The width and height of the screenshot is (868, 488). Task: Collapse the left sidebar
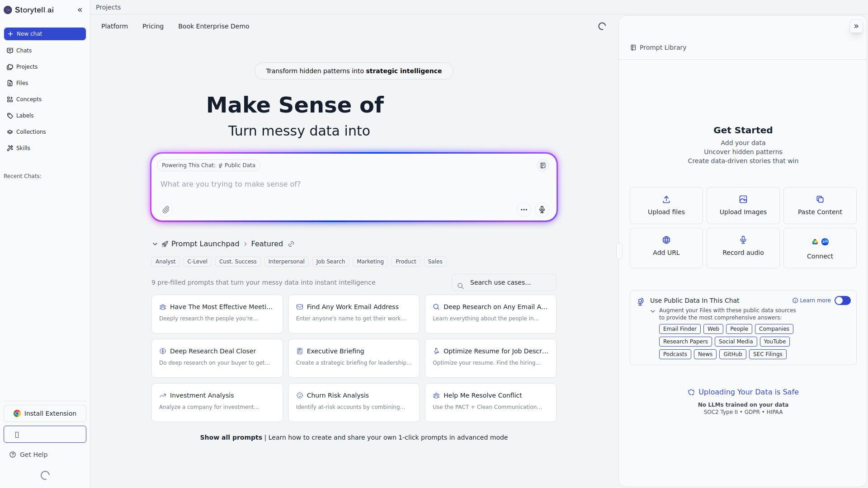pos(80,10)
